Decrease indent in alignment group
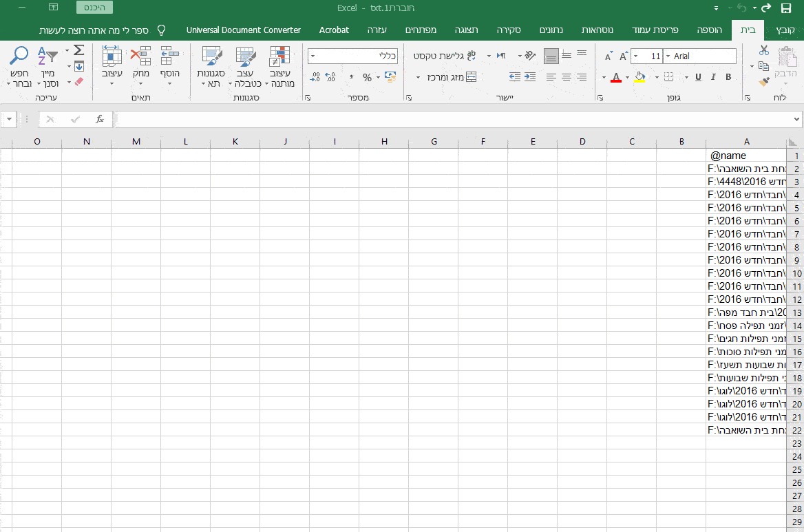The image size is (804, 532). (x=530, y=77)
